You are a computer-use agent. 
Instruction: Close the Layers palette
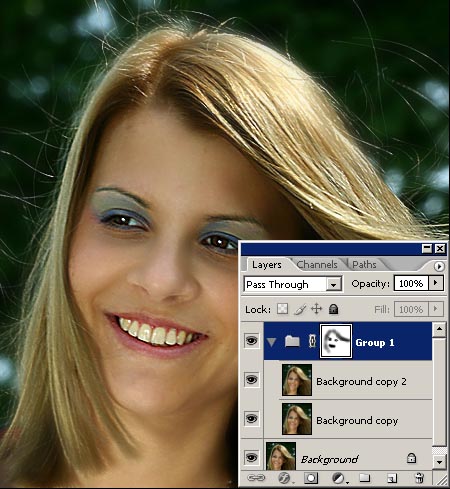pos(440,249)
